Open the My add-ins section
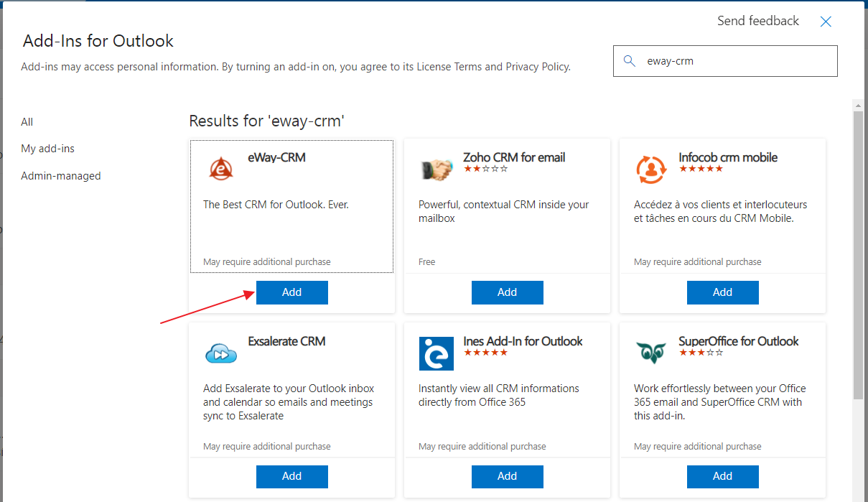Viewport: 868px width, 502px height. [48, 149]
